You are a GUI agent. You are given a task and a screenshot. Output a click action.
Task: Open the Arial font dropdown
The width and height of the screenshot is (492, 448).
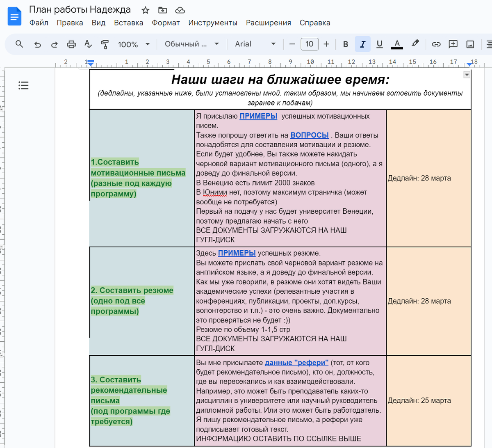pos(255,44)
